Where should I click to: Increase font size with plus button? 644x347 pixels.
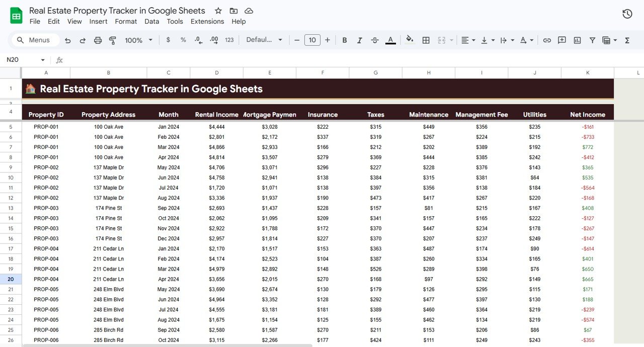[328, 40]
